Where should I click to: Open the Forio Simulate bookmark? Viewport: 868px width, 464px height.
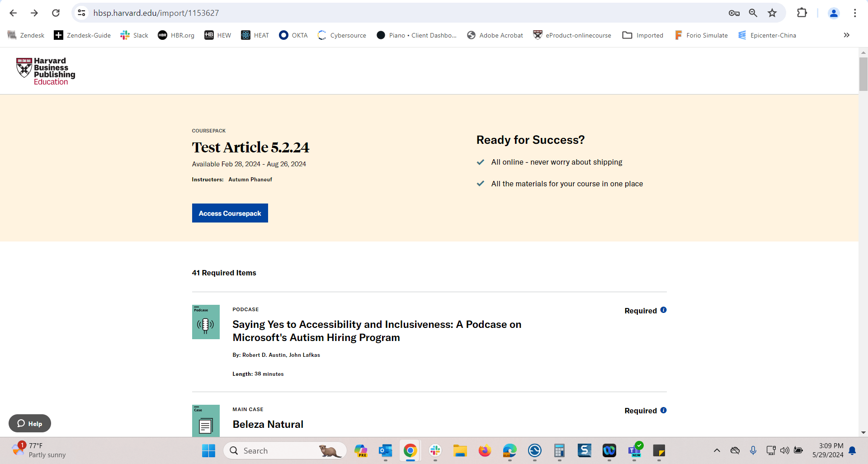(x=701, y=35)
